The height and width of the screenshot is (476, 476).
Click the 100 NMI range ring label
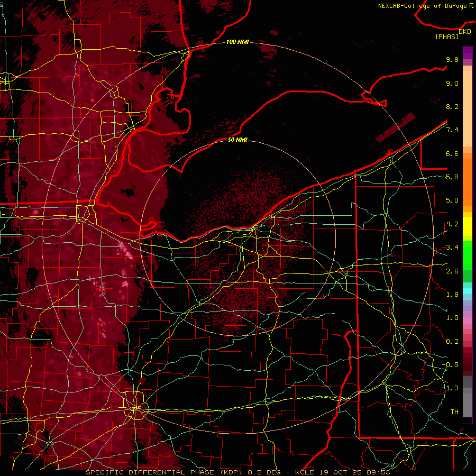237,42
